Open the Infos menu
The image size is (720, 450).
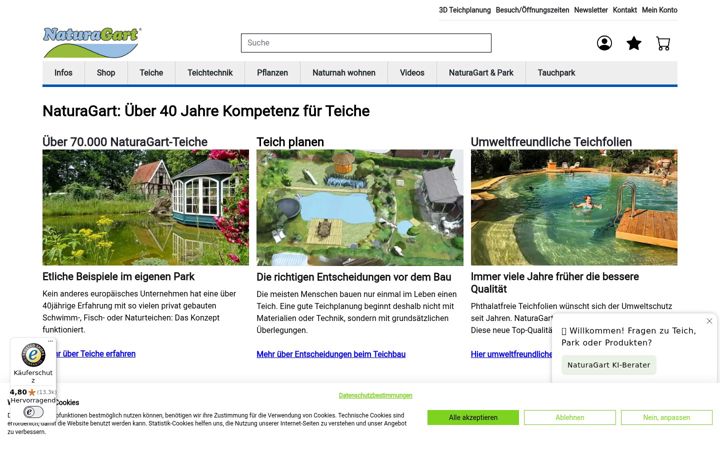coord(63,73)
